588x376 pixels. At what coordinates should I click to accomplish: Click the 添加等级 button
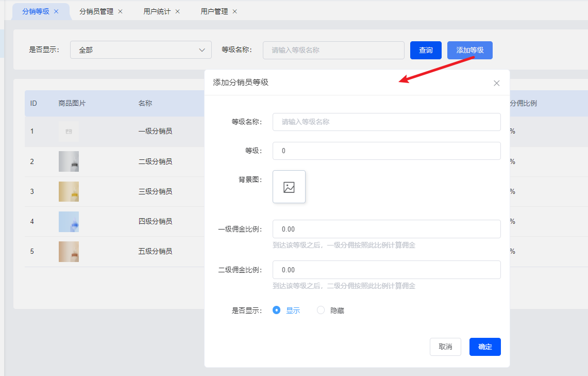click(470, 50)
